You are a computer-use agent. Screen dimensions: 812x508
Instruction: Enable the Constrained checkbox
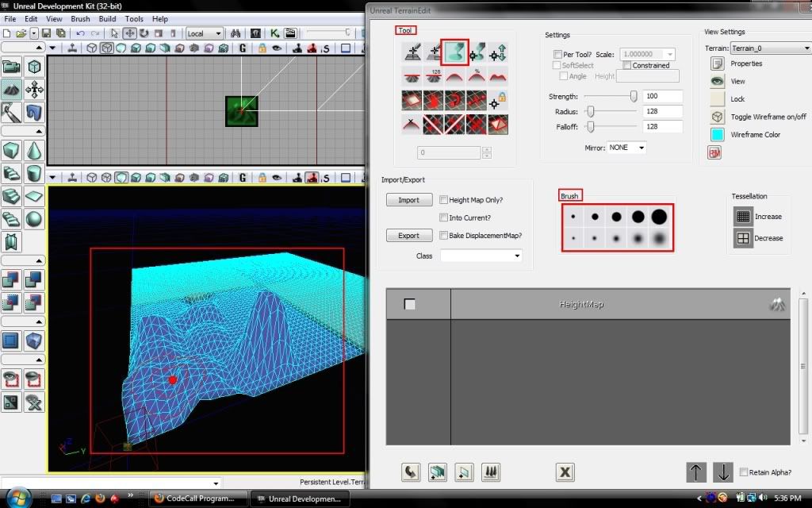627,65
